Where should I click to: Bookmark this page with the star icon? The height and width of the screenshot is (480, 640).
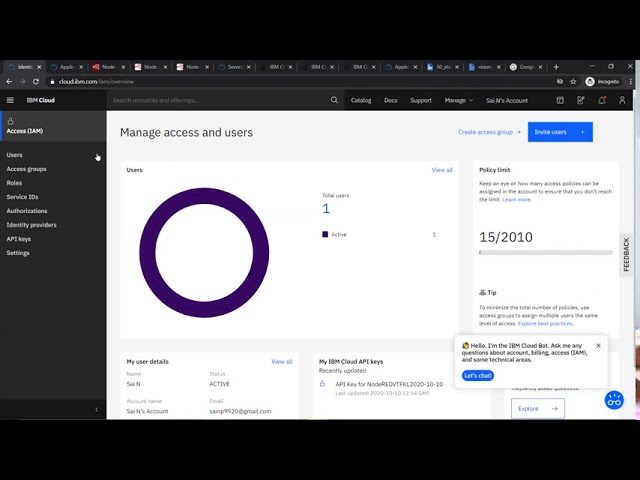pos(573,82)
